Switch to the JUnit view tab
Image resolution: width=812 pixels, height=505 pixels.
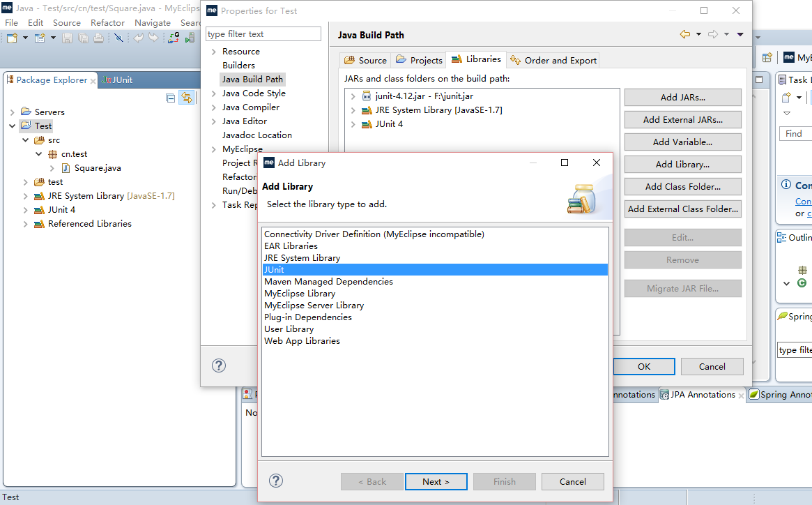[x=118, y=80]
